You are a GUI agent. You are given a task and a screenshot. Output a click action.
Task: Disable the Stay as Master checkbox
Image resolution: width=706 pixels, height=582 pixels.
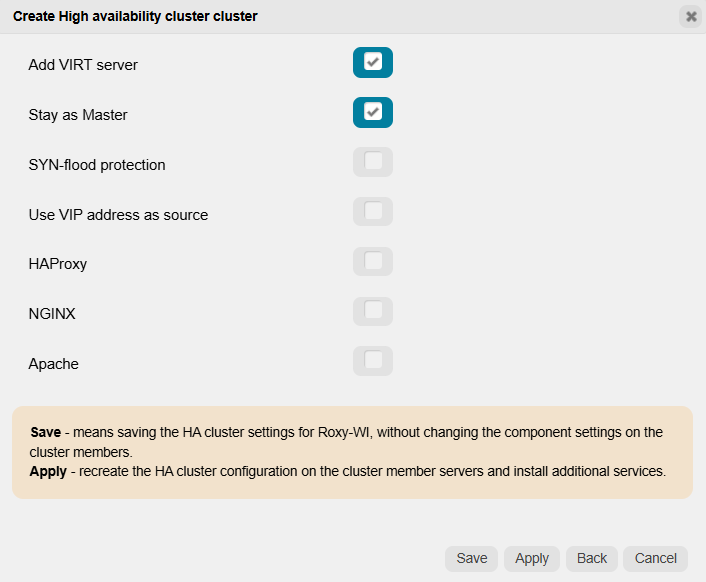tap(373, 112)
